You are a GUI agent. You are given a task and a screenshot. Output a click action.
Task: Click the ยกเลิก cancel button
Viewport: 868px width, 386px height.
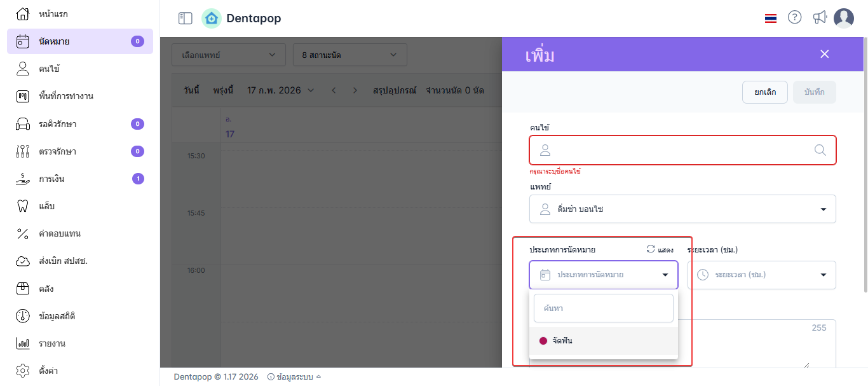[764, 92]
